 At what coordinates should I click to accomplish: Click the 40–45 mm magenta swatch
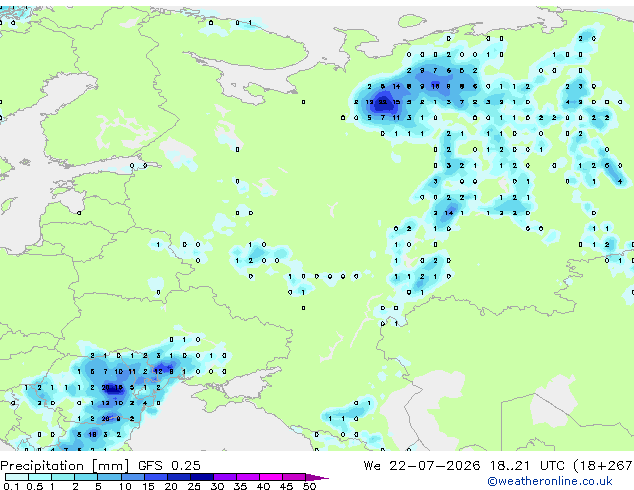271,477
